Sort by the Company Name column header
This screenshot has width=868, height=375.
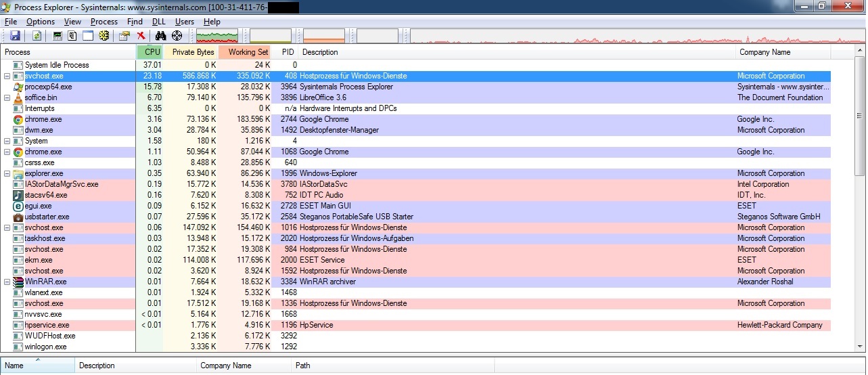(783, 52)
